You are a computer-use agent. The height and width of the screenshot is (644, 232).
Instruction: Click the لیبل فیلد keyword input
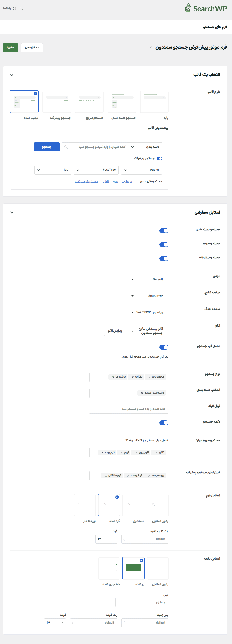pos(129,409)
